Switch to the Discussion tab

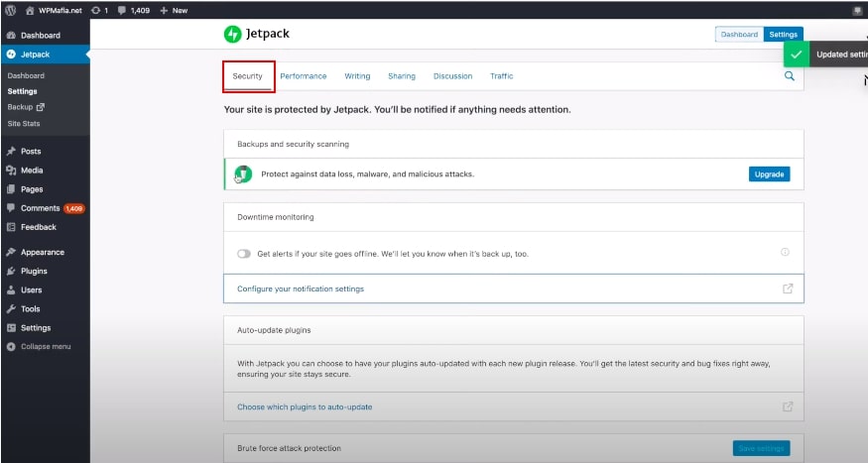point(452,76)
